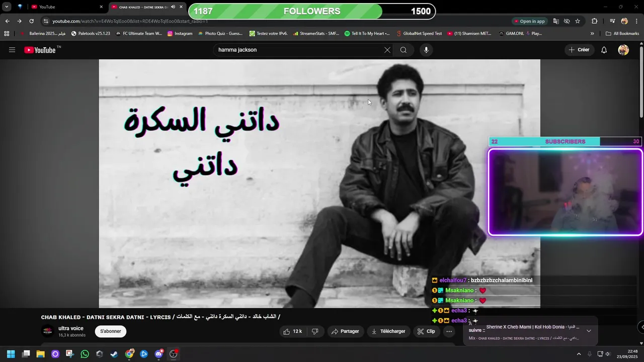Open the (11) Shamisen MET... bookmark
Viewport: 644px width, 362px height.
coord(469,34)
